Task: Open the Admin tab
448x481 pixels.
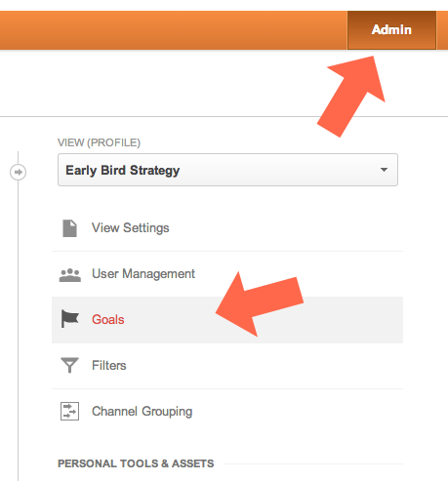Action: (x=391, y=30)
